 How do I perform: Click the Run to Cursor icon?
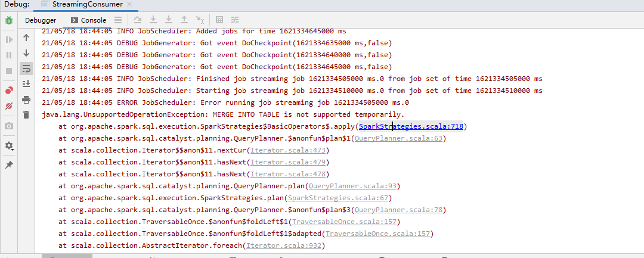pos(200,20)
